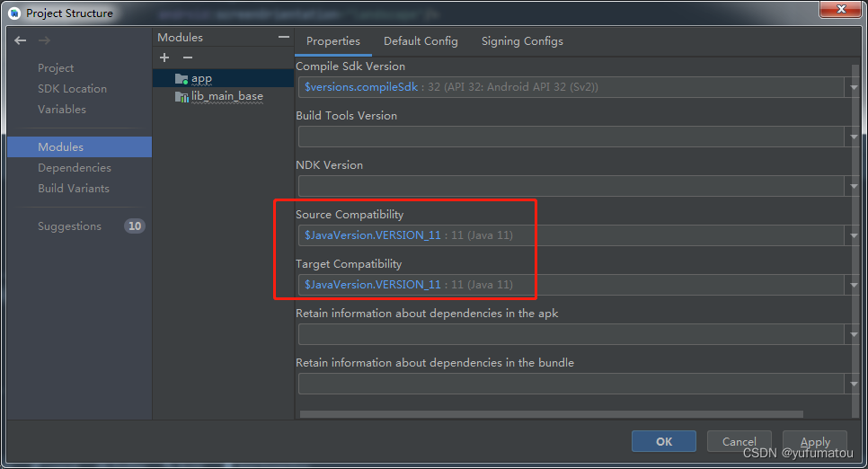Click the apk dependencies info field
Image resolution: width=868 pixels, height=469 pixels.
tap(571, 334)
